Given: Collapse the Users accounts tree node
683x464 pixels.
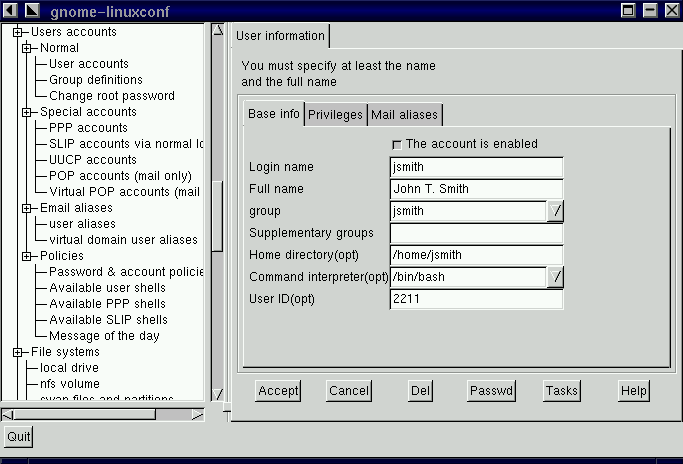Looking at the screenshot, I should pyautogui.click(x=18, y=32).
